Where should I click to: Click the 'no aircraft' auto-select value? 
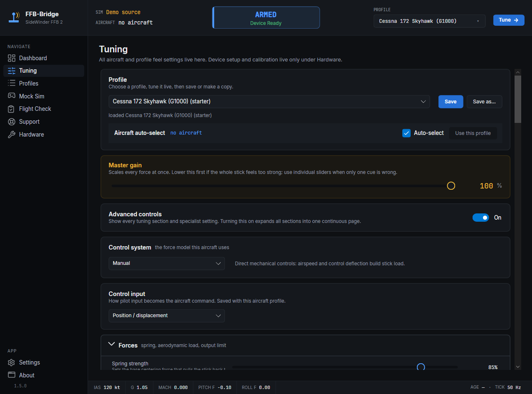pos(186,133)
